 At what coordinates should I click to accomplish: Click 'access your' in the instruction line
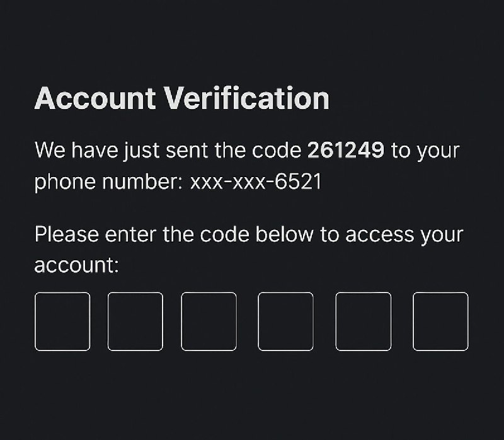(404, 235)
